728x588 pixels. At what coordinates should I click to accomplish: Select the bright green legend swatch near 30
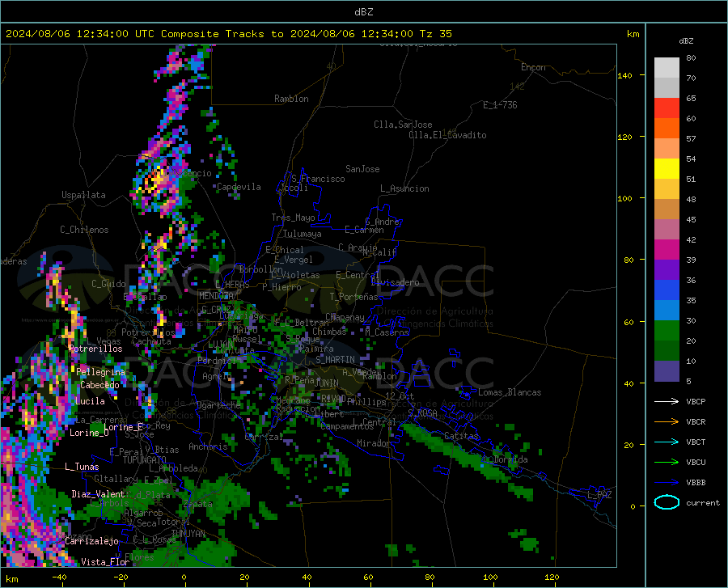[x=667, y=331]
